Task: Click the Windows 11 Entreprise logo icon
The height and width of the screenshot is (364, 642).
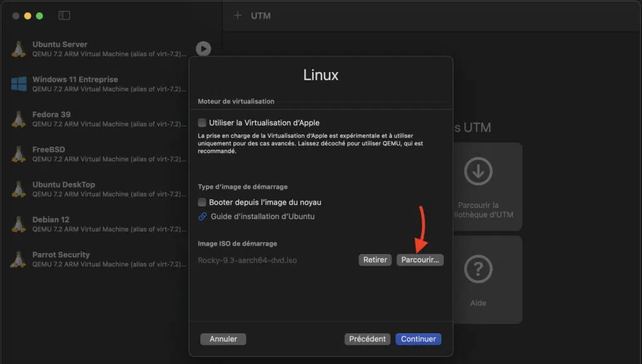Action: click(x=19, y=84)
